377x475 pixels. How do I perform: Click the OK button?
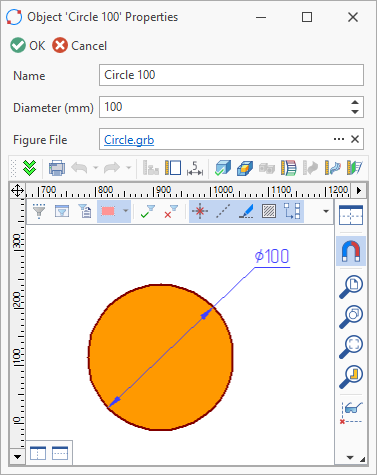point(27,46)
